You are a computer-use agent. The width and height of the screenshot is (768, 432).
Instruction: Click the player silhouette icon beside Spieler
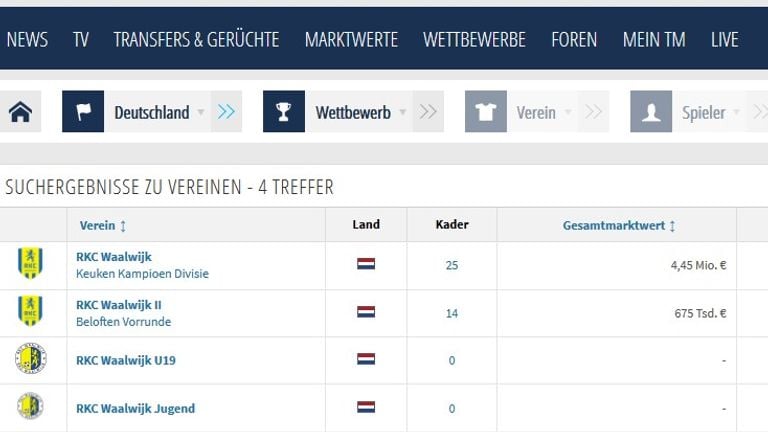[x=651, y=112]
